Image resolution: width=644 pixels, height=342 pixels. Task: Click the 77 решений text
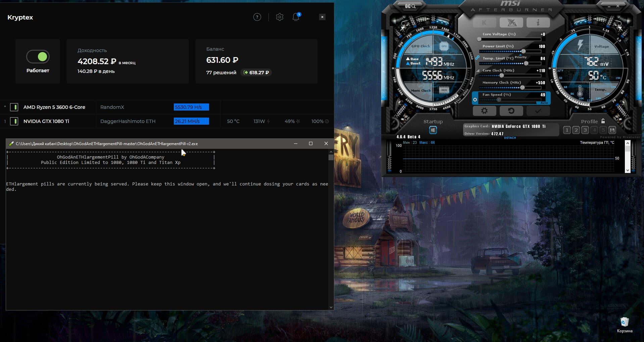coord(221,73)
